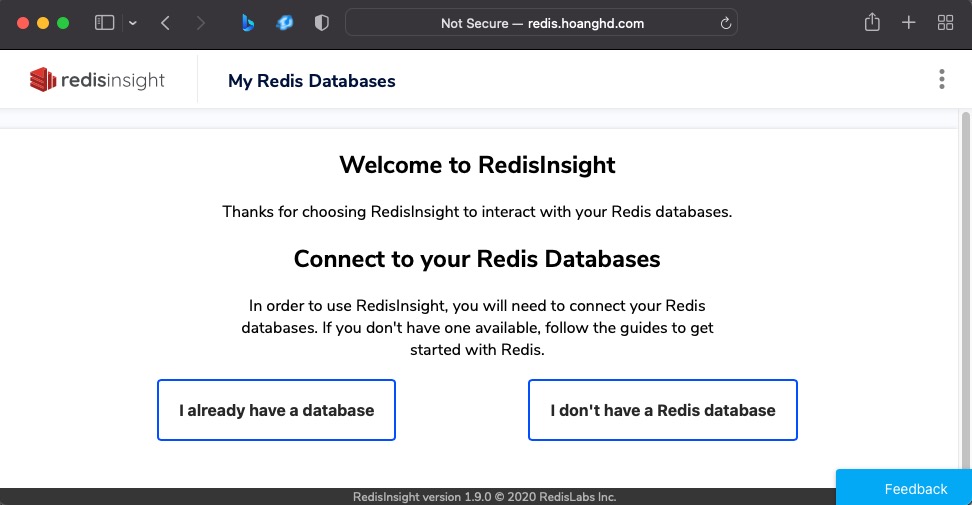
Task: Go forward to the next page
Action: pyautogui.click(x=200, y=23)
